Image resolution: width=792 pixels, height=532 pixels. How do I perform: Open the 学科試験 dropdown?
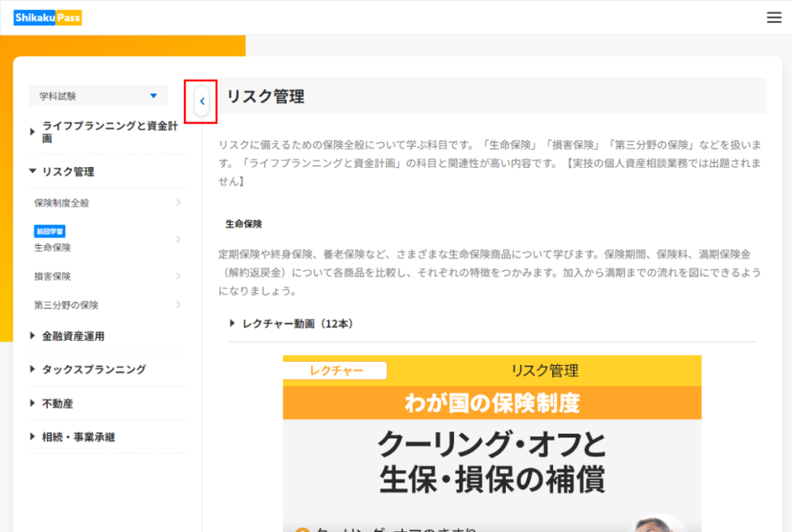click(98, 96)
